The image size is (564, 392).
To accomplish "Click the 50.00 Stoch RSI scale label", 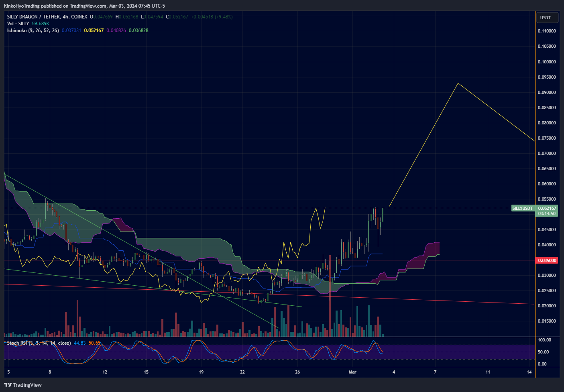I will coord(543,352).
